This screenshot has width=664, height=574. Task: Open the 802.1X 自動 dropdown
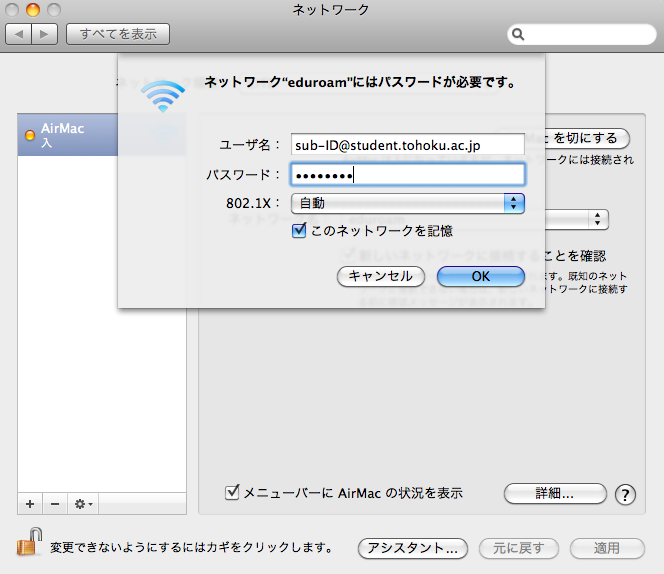pos(408,203)
